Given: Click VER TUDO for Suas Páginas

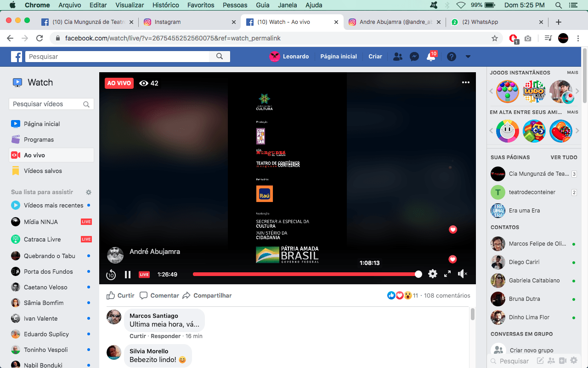Looking at the screenshot, I should pos(564,157).
